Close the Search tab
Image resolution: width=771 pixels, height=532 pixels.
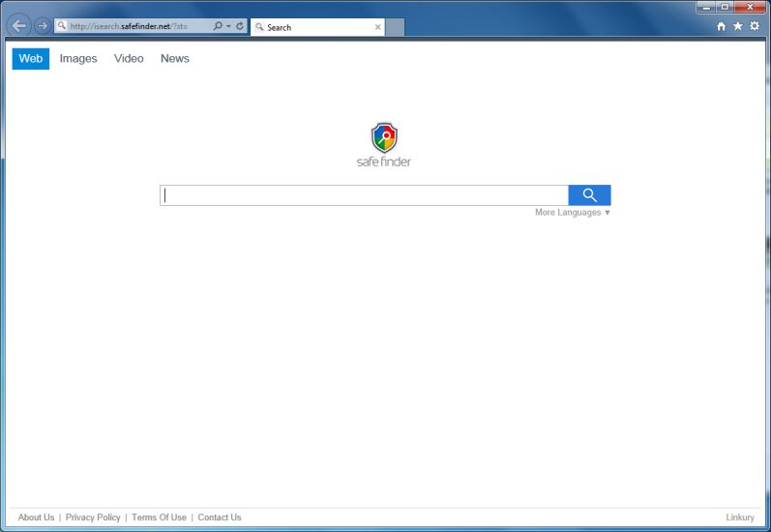point(377,27)
